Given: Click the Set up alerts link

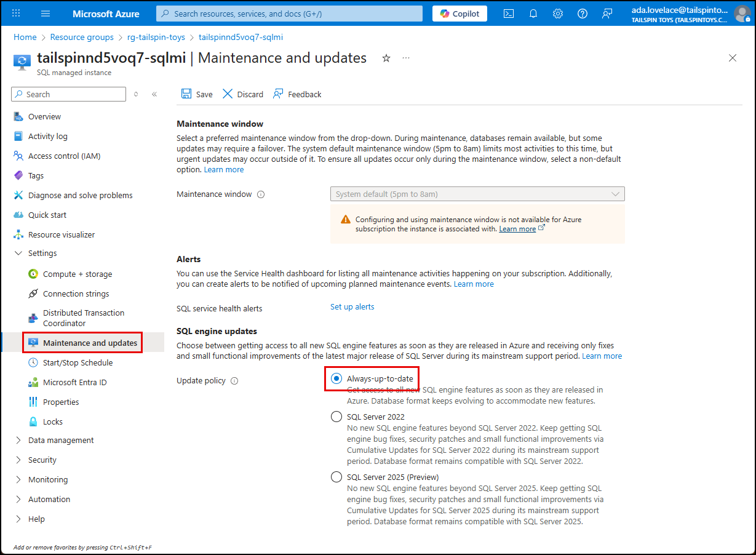Looking at the screenshot, I should click(x=352, y=306).
